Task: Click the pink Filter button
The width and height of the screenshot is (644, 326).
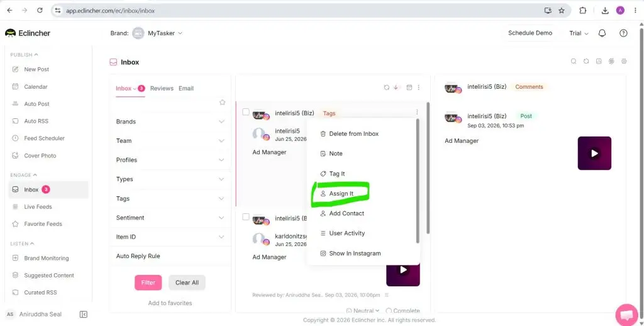Action: [148, 283]
